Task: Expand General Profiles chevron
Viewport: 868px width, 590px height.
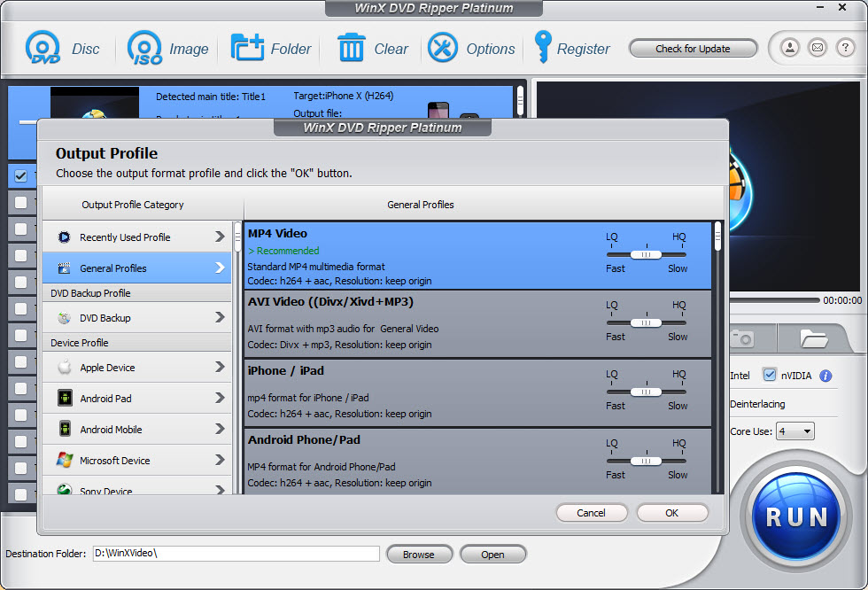Action: click(x=220, y=268)
